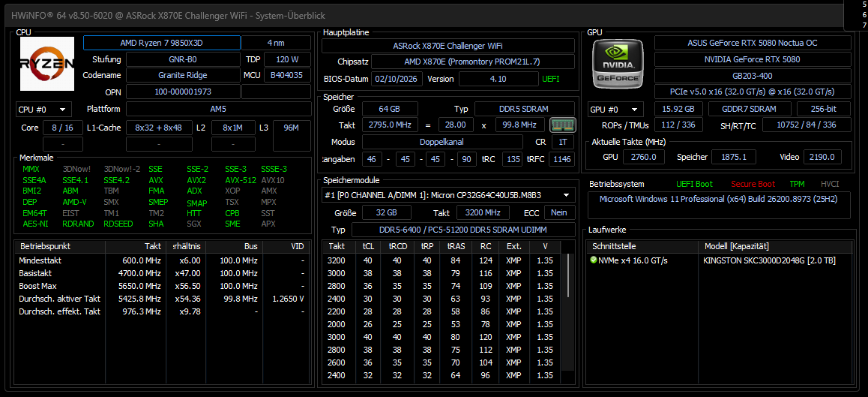
Task: Click the GDDR7 SDRAM memory type field
Action: (x=749, y=110)
